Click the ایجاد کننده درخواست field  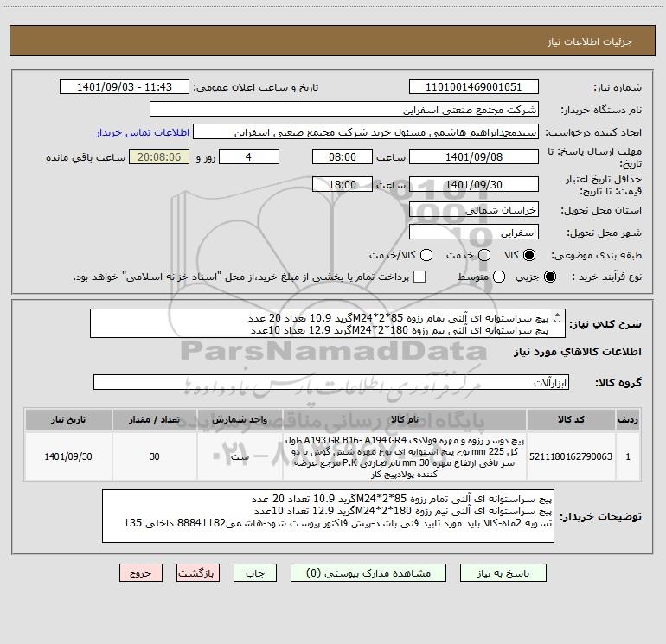(366, 132)
